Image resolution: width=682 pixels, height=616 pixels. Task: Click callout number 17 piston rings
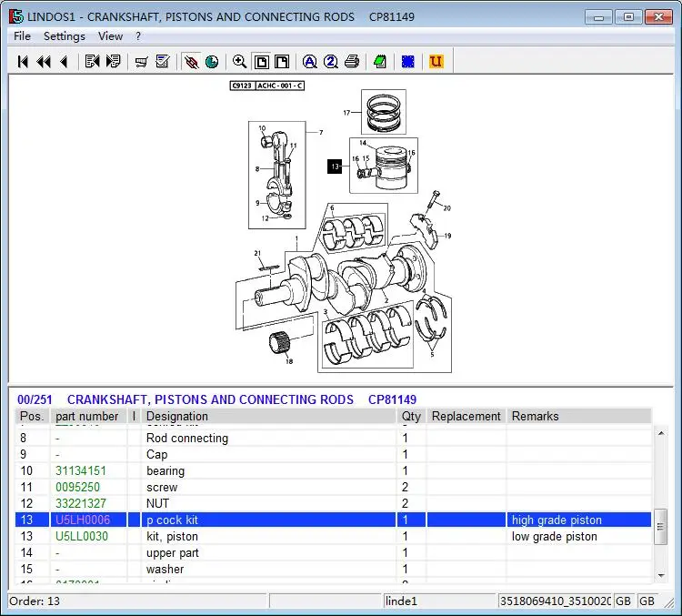[346, 113]
